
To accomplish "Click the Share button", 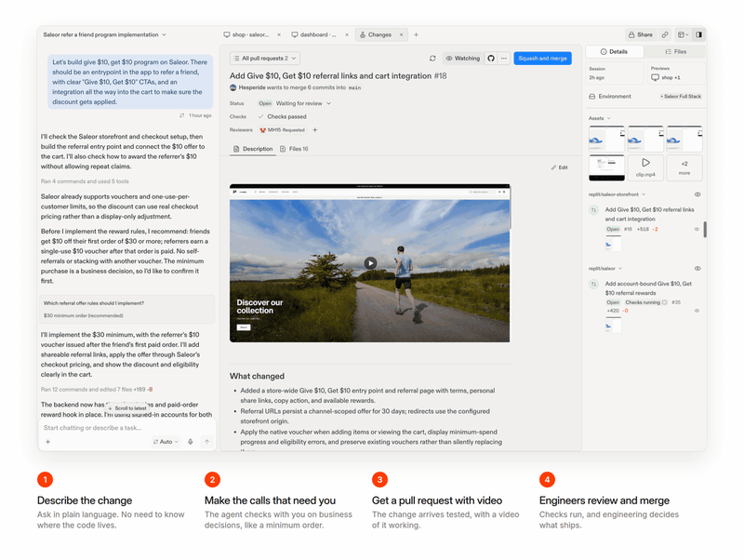I will tap(641, 34).
